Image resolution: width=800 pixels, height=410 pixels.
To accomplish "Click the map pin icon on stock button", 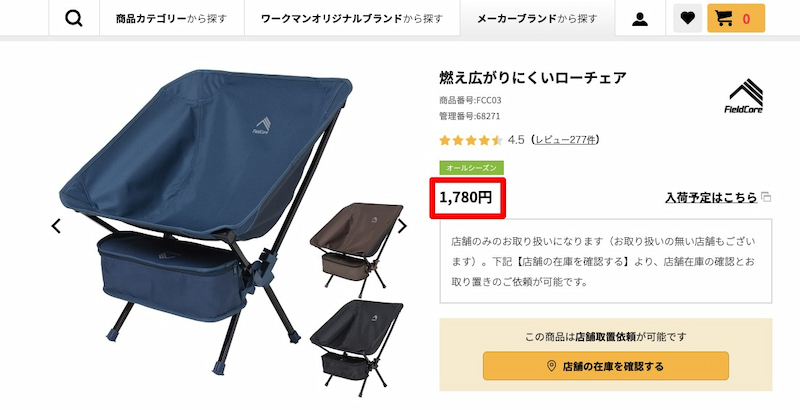I will point(551,366).
